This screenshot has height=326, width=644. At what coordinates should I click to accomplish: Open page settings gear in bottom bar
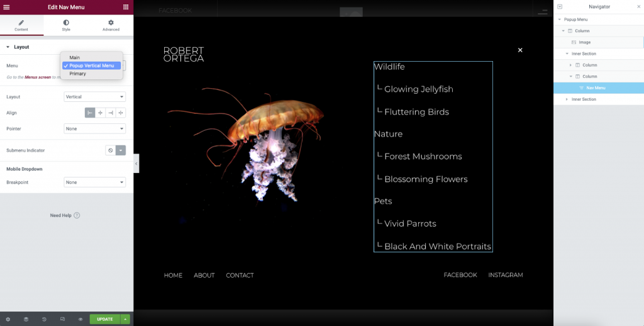pyautogui.click(x=8, y=319)
